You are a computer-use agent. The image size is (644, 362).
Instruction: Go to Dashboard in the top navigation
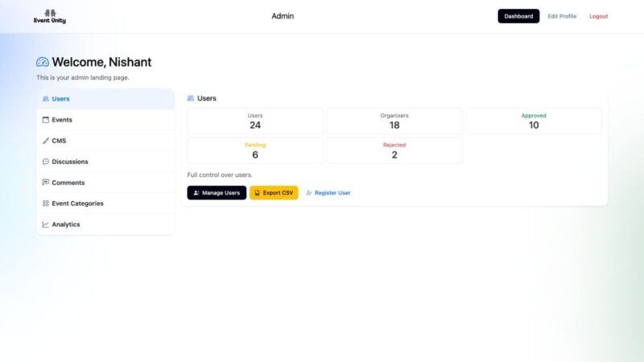[518, 16]
